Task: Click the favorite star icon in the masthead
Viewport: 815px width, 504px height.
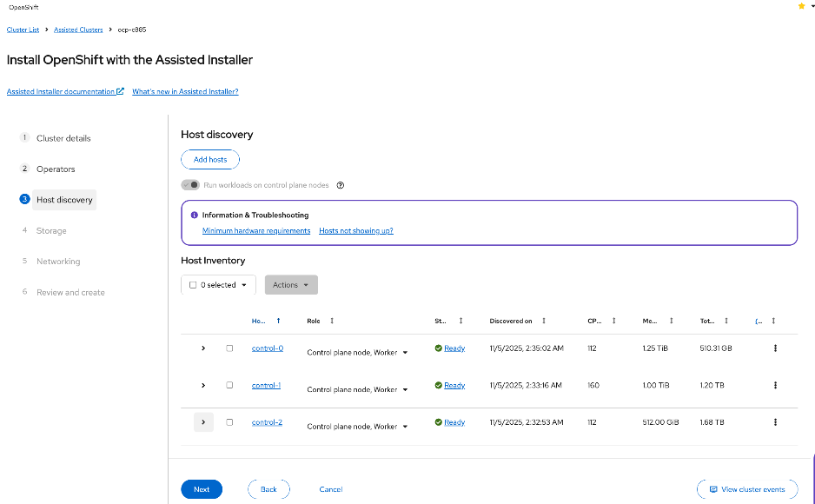Action: click(x=800, y=6)
